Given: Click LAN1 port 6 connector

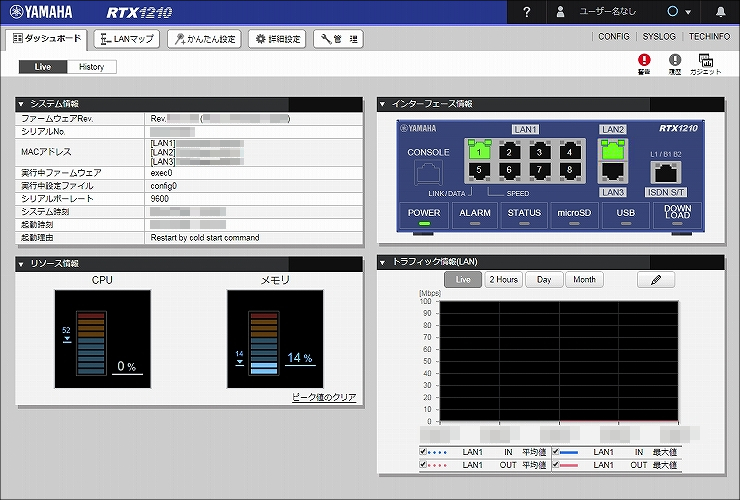Looking at the screenshot, I should [x=509, y=170].
